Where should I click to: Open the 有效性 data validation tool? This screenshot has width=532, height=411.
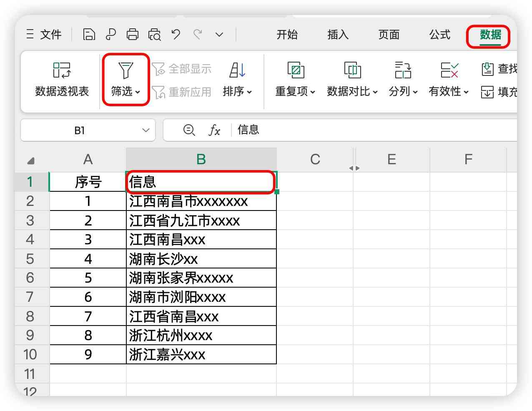pyautogui.click(x=450, y=79)
